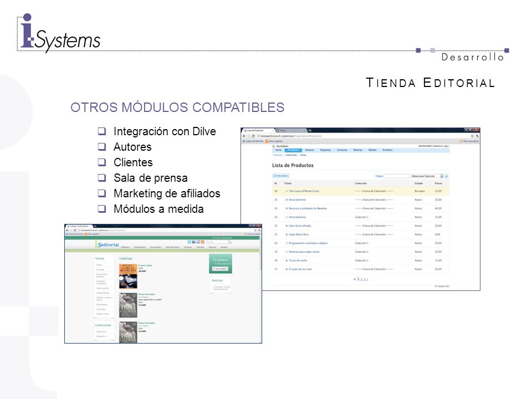Click the Twitter icon on iSeditorial header
532x399 pixels.
(x=190, y=242)
